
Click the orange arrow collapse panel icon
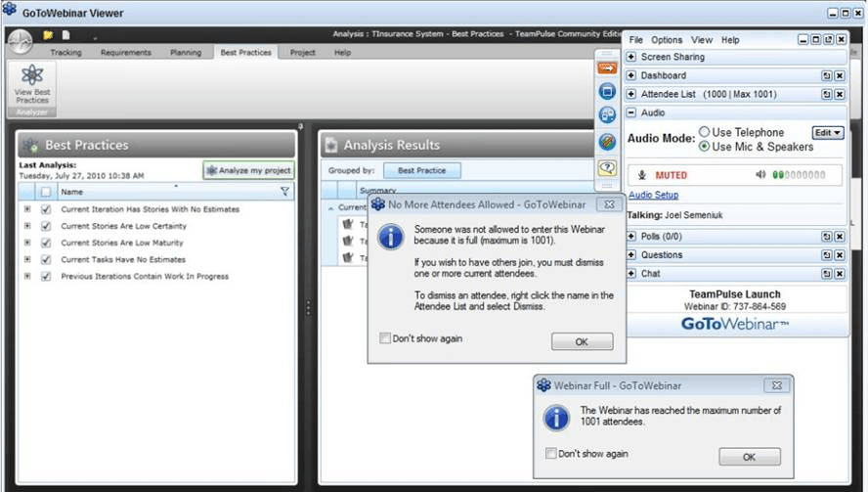[607, 68]
